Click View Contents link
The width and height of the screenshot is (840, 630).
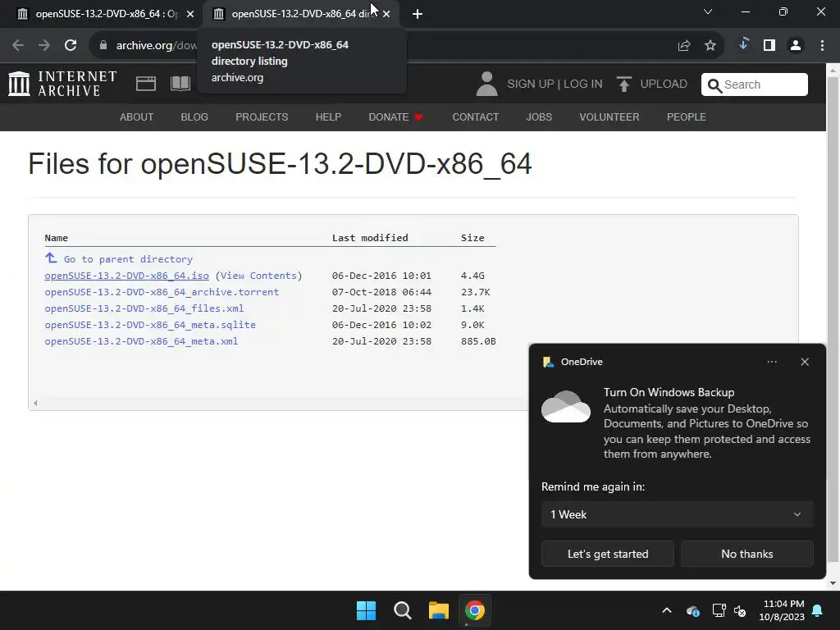[x=258, y=276]
